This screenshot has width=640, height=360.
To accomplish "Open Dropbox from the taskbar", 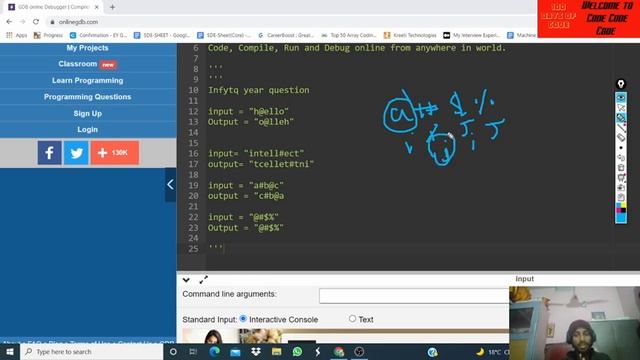I will coord(256,351).
